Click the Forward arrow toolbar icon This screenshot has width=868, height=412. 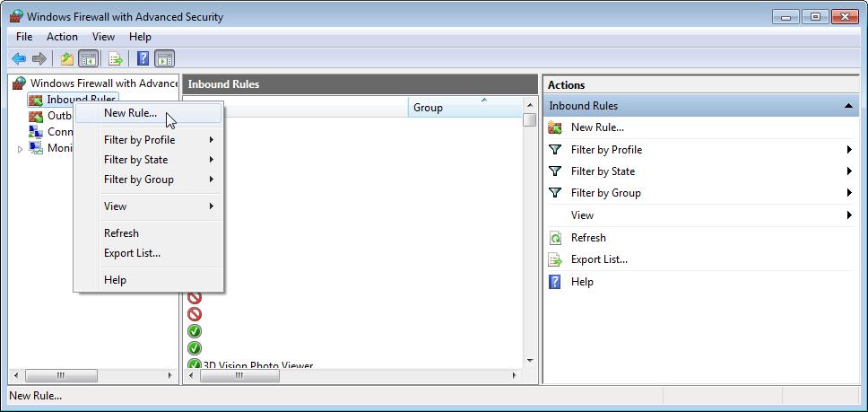click(x=39, y=58)
